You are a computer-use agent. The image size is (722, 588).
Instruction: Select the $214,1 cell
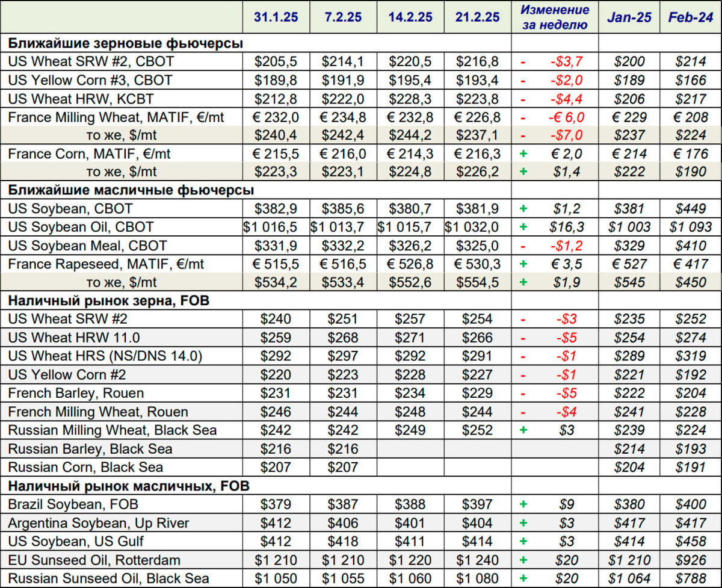(343, 61)
